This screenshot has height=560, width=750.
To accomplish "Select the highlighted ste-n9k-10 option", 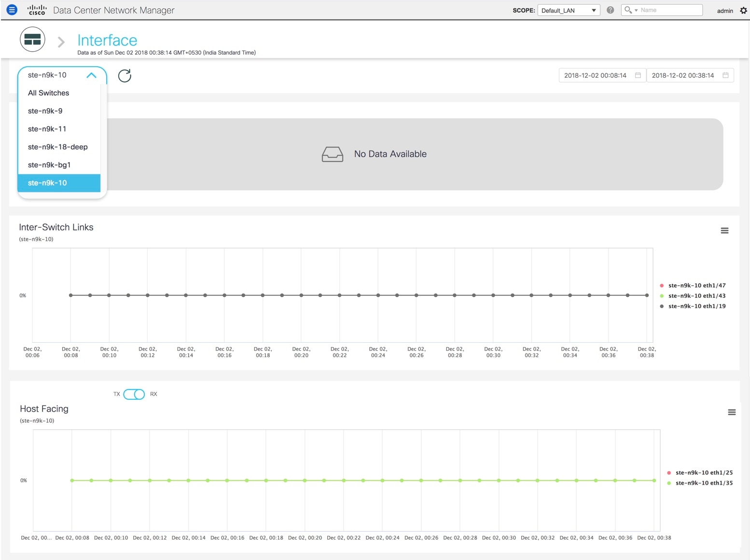I will click(59, 183).
